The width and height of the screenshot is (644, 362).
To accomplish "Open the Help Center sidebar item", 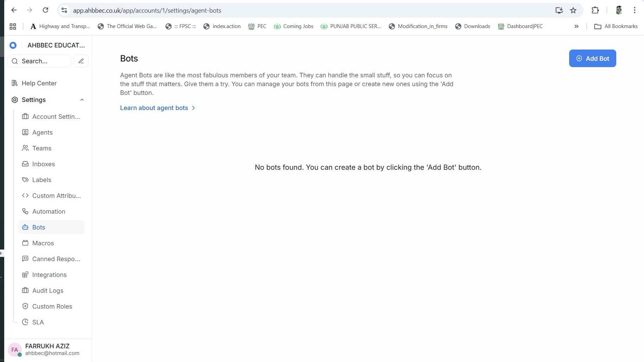I will pyautogui.click(x=39, y=83).
